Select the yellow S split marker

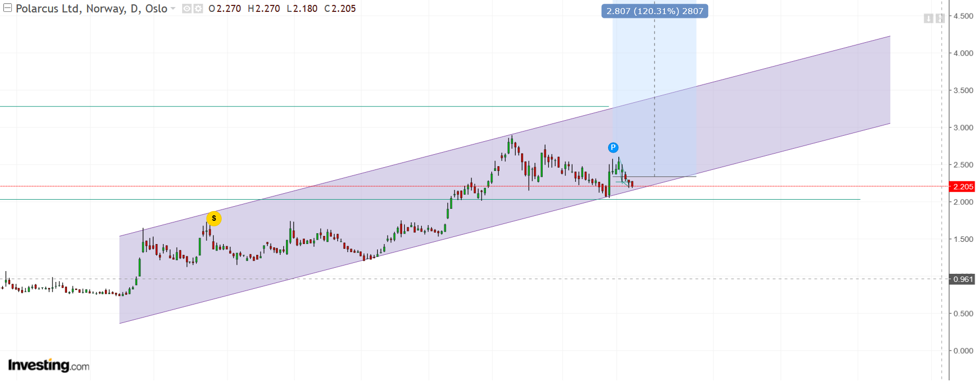pos(214,219)
